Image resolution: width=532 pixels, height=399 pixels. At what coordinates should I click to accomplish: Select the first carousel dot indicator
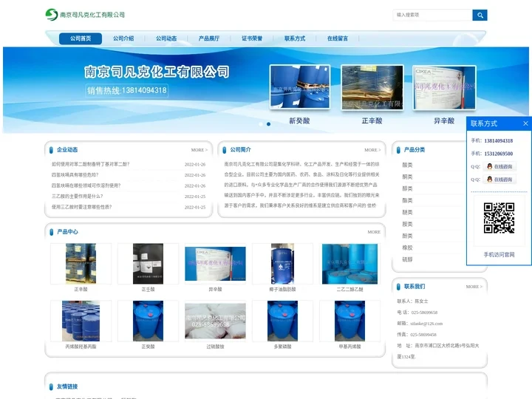(x=261, y=124)
